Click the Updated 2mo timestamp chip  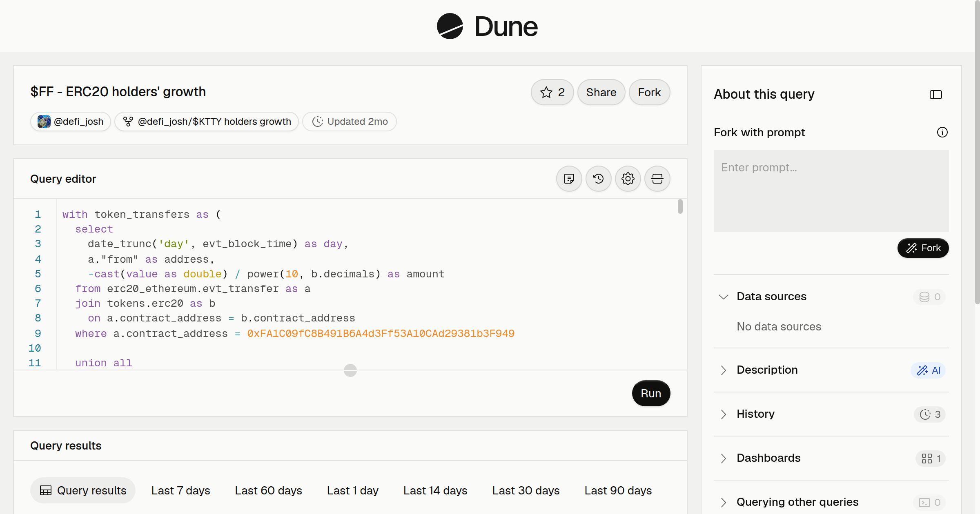tap(350, 122)
